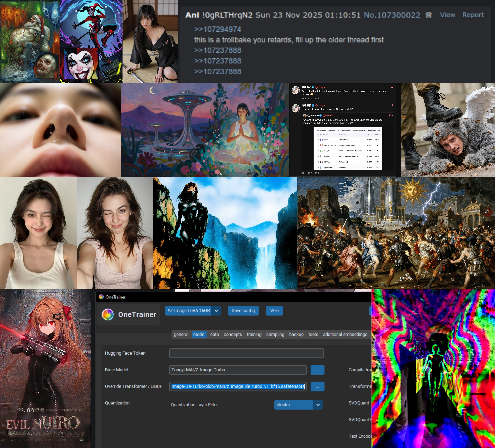Switch to the training tab

coord(254,334)
